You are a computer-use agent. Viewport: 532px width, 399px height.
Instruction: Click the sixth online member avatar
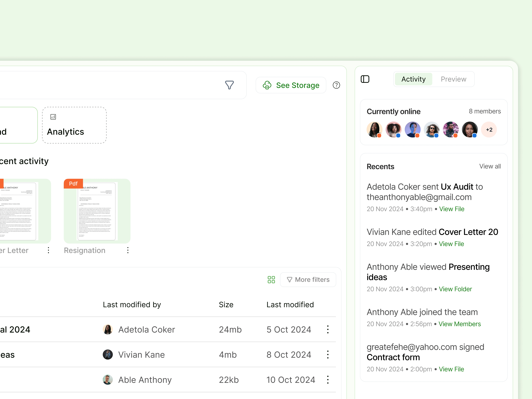tap(470, 130)
